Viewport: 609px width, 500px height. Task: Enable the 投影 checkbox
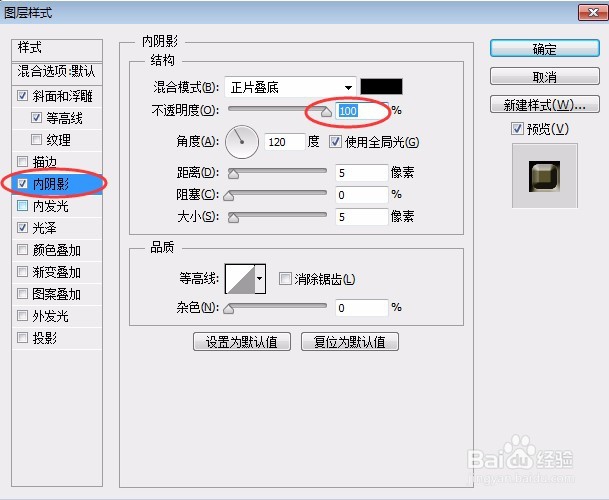(23, 338)
